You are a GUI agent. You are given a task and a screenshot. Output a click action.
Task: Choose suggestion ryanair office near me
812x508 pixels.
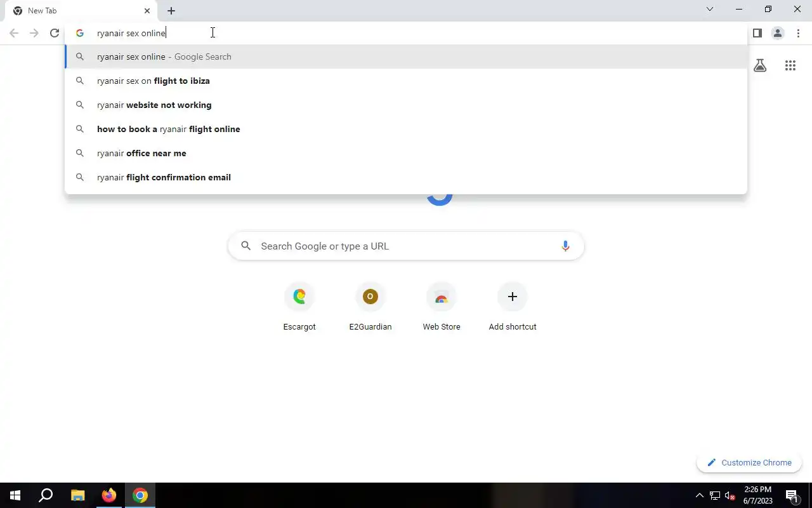[x=406, y=153]
